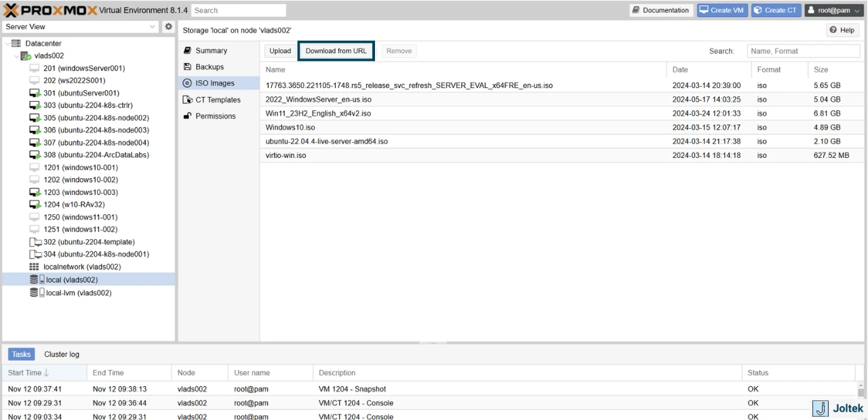Screen dimensions: 868x420
Task: Click the icon for 307 (ubuntu-2204-k8s-node004)
Action: [x=35, y=142]
